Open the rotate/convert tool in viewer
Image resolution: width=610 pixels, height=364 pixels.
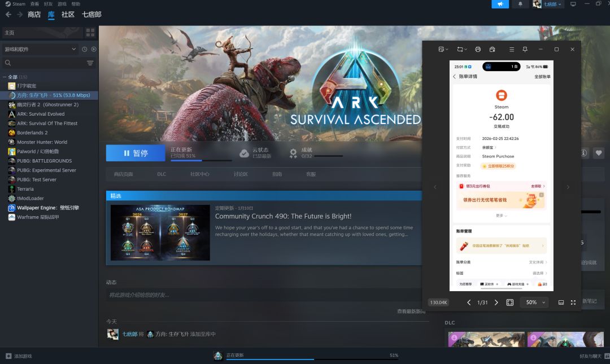pos(460,50)
